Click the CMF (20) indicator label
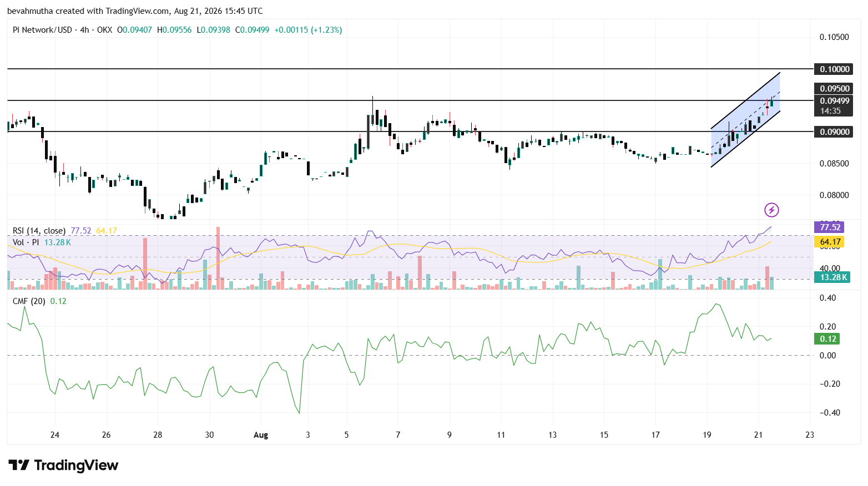 29,301
